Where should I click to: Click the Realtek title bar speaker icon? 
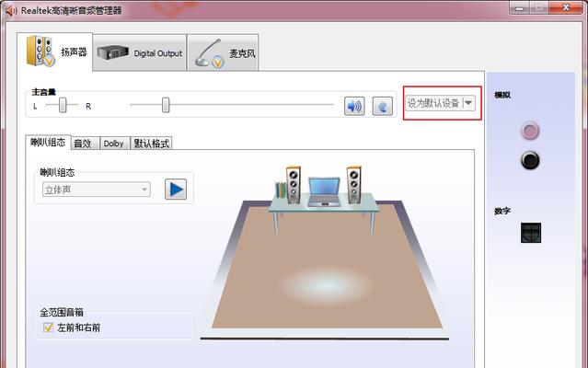(x=10, y=10)
